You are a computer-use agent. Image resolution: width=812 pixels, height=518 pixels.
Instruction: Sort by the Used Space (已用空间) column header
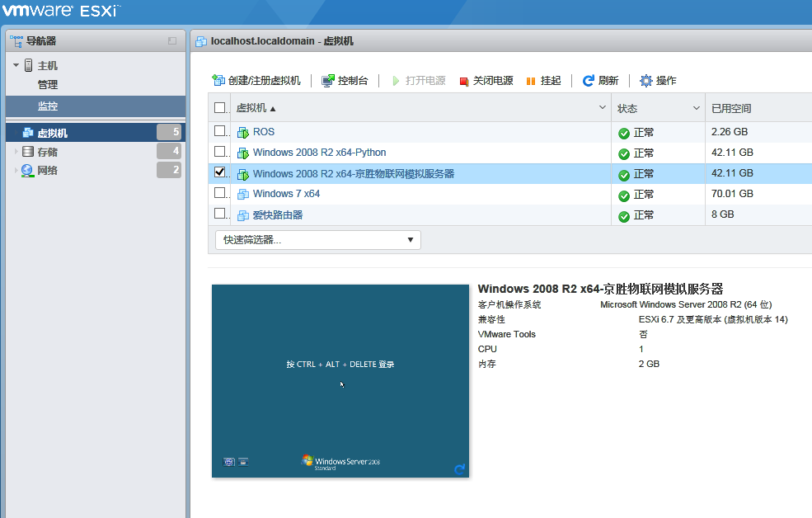730,108
